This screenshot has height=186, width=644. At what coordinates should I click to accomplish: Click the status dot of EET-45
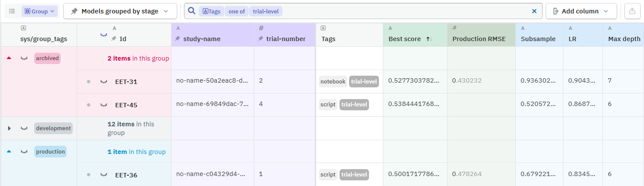tap(88, 105)
